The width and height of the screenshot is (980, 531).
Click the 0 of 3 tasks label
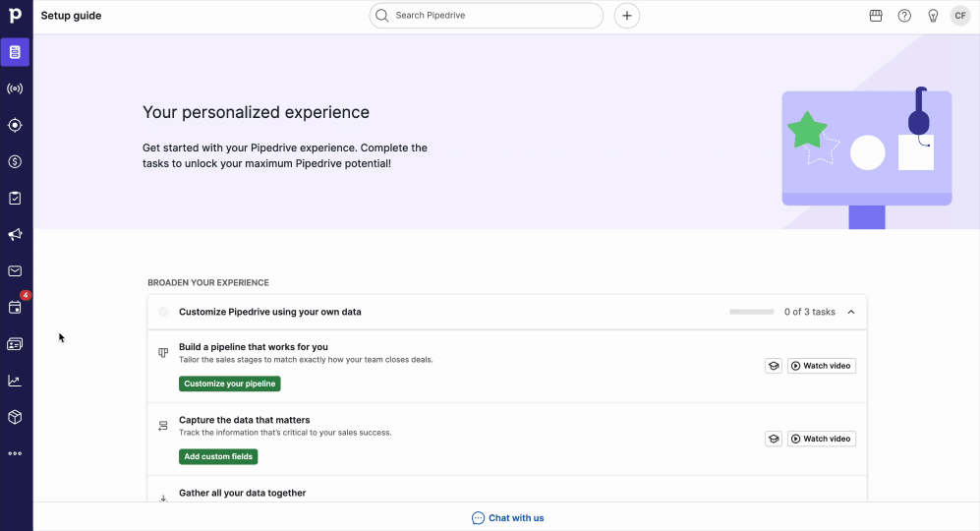click(x=809, y=312)
